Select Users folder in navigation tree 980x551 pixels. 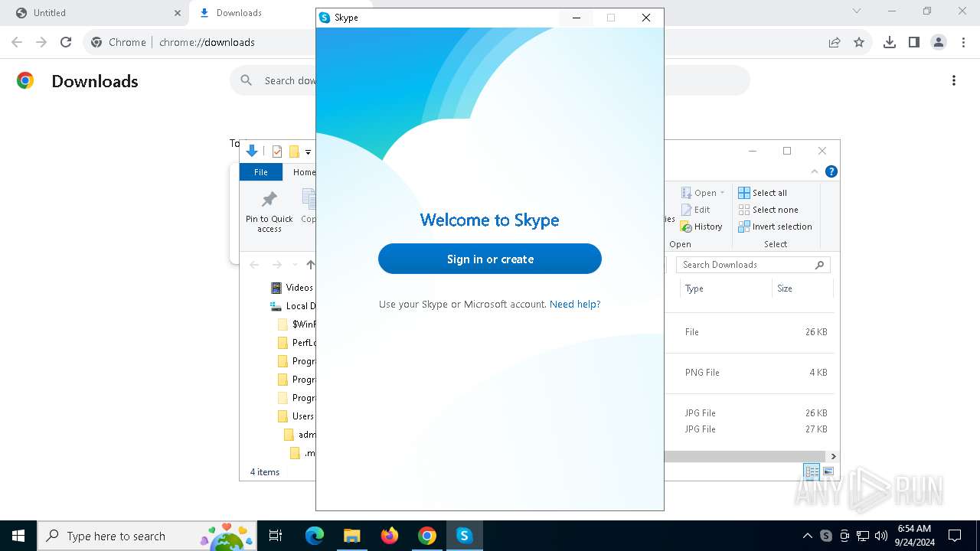296,416
